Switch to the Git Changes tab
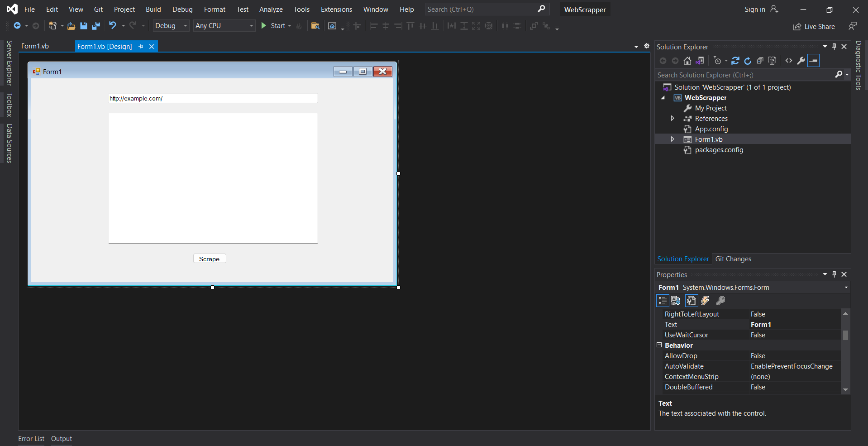Image resolution: width=868 pixels, height=446 pixels. [x=733, y=259]
